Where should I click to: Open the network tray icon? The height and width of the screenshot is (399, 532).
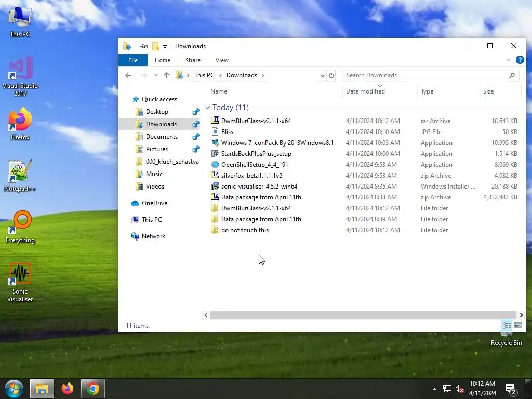point(447,389)
